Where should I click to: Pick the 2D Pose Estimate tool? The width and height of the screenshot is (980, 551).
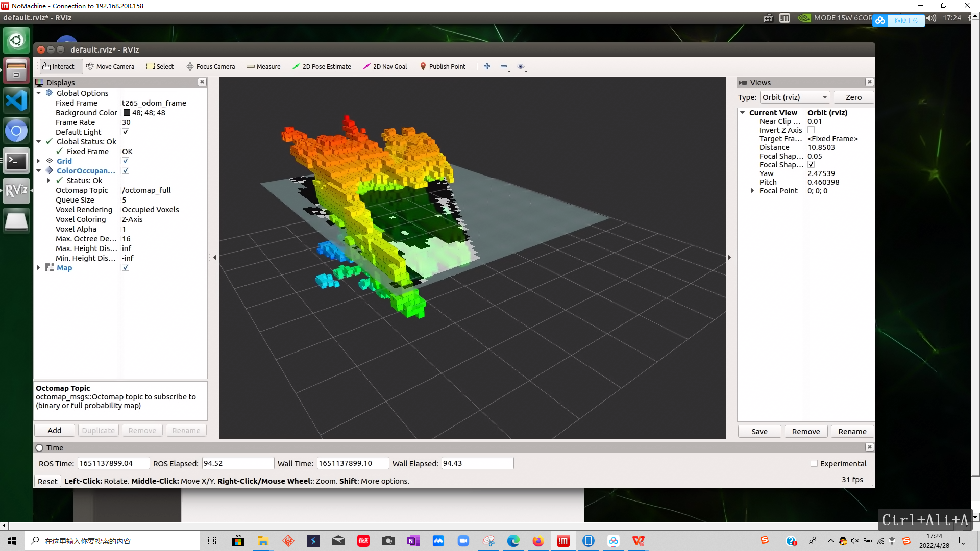pos(322,66)
